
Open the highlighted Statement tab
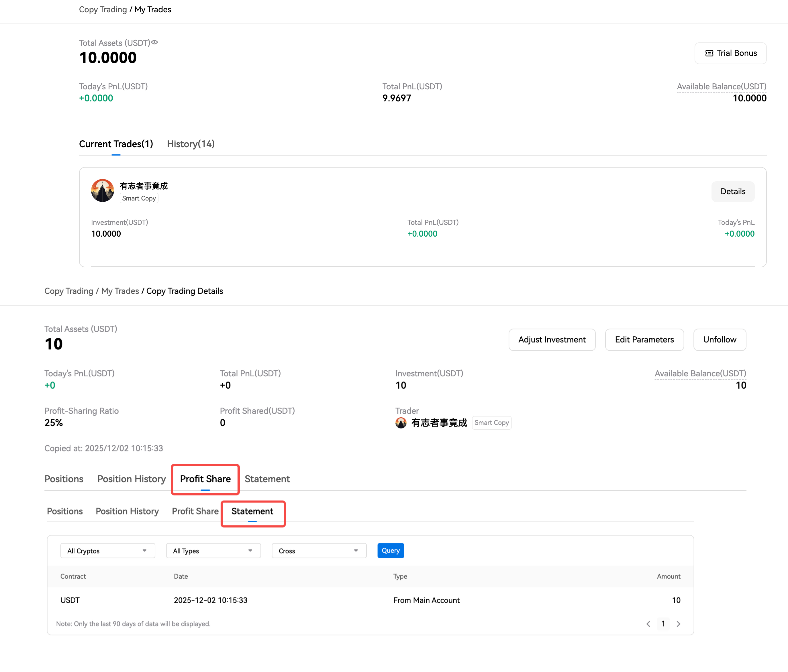pos(252,511)
